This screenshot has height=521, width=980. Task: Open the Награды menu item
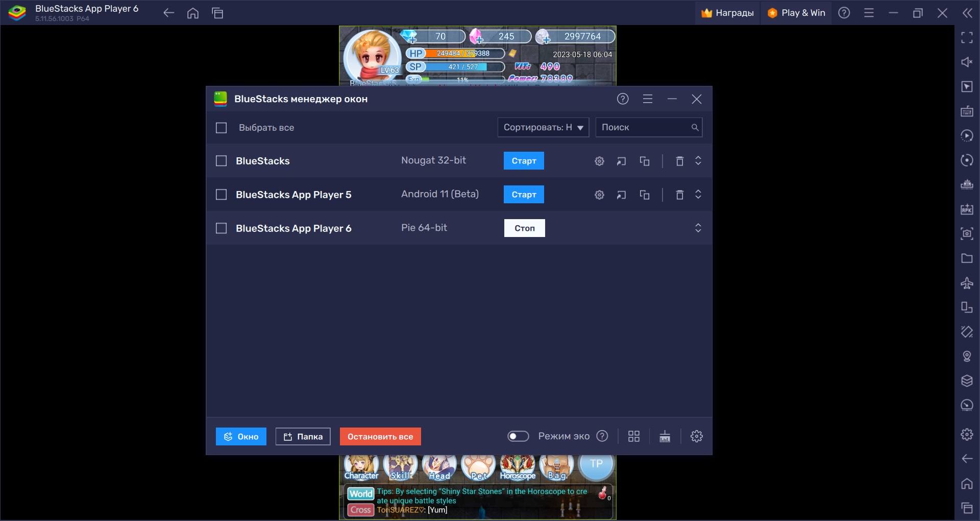727,13
